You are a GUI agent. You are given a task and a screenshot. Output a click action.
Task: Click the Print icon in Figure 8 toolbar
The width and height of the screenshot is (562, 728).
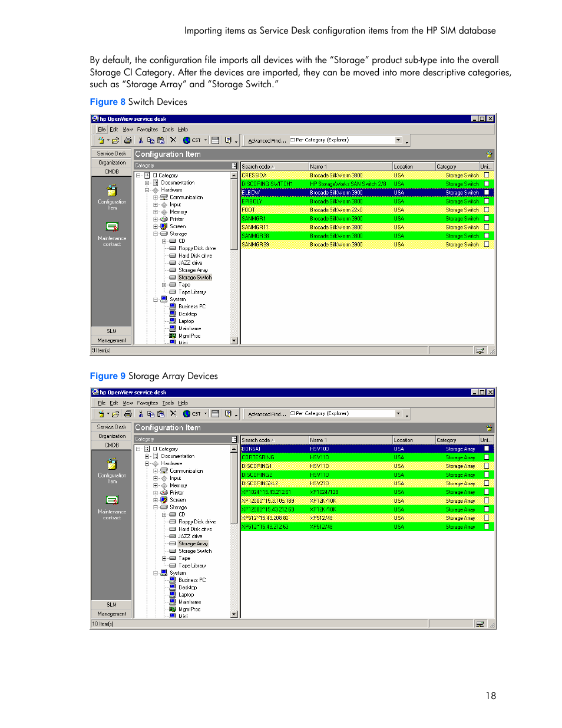click(128, 140)
